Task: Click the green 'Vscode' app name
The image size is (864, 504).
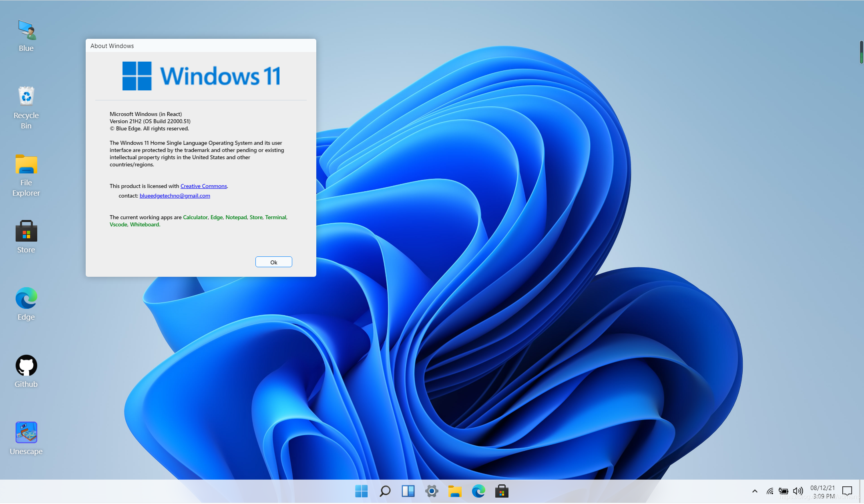Action: coord(119,224)
